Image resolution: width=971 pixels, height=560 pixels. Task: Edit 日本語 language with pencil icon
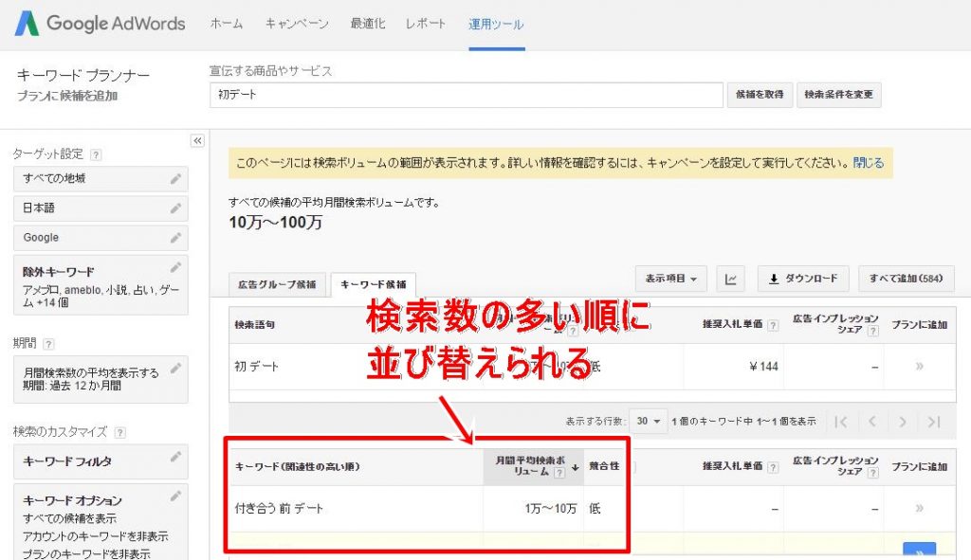pyautogui.click(x=175, y=208)
